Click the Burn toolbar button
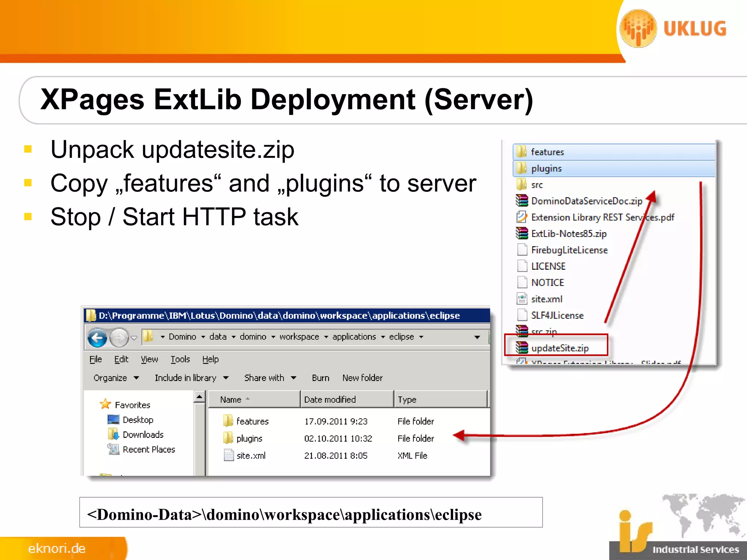Image resolution: width=747 pixels, height=560 pixels. tap(320, 378)
